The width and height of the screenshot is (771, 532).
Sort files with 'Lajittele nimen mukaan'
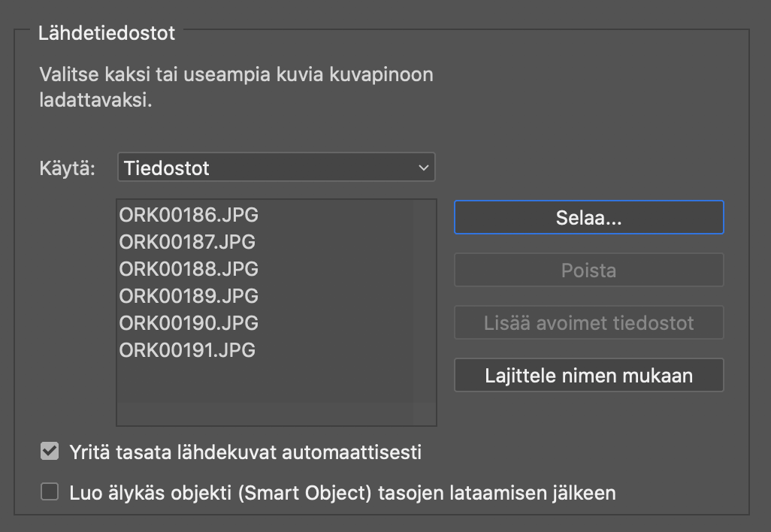588,375
